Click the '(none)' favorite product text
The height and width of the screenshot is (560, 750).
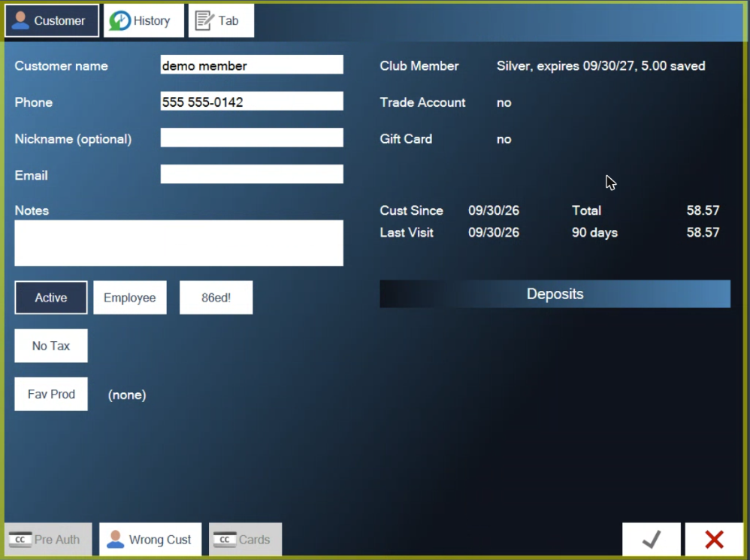point(127,395)
